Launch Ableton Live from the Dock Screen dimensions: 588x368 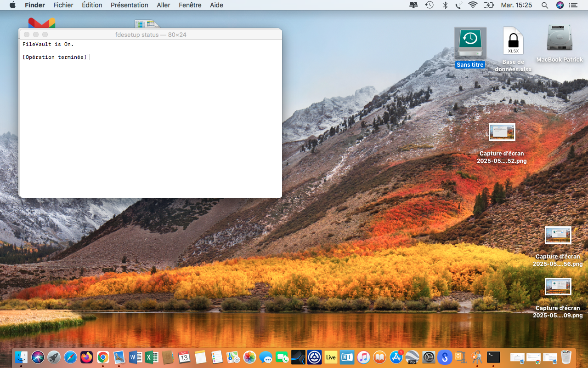point(331,357)
